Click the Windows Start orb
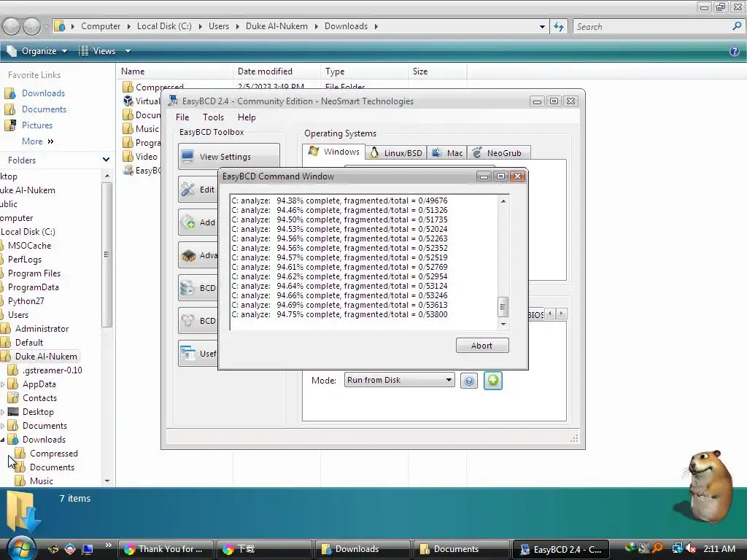The height and width of the screenshot is (560, 747). coord(20,548)
